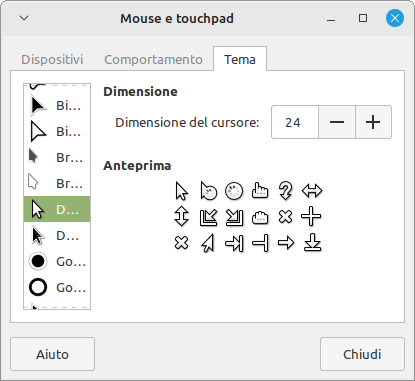The height and width of the screenshot is (381, 415).
Task: Click the T-shaped tee cursor preview
Action: point(260,243)
